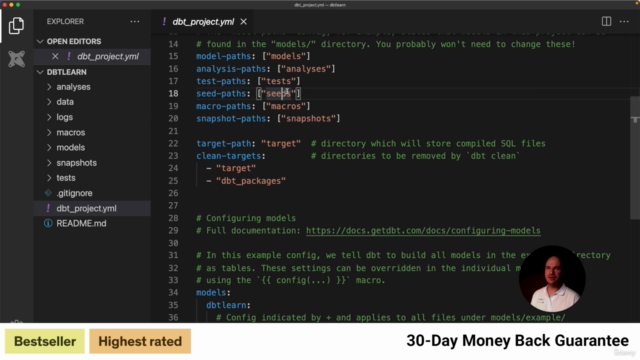Click the Bestseller badge

pyautogui.click(x=45, y=341)
